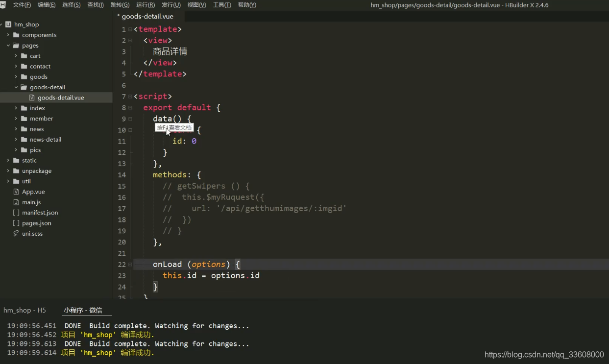Click the static folder icon

click(x=16, y=160)
